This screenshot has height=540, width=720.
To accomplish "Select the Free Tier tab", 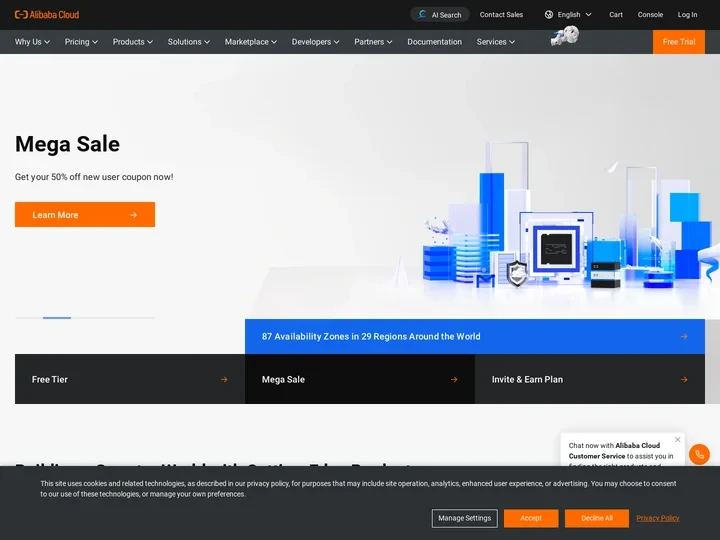I will coord(130,379).
